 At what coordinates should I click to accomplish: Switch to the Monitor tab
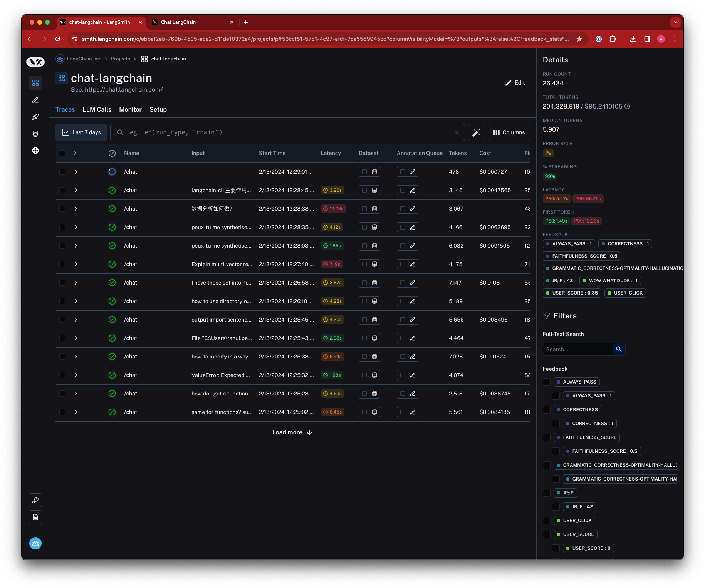coord(131,110)
